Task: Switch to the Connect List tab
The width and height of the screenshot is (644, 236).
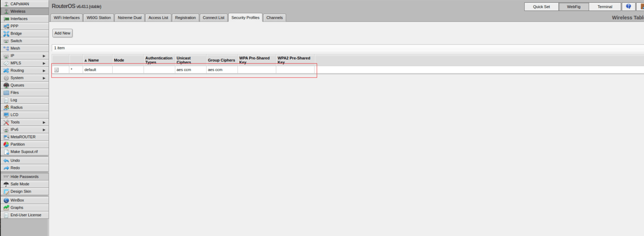Action: (214, 18)
